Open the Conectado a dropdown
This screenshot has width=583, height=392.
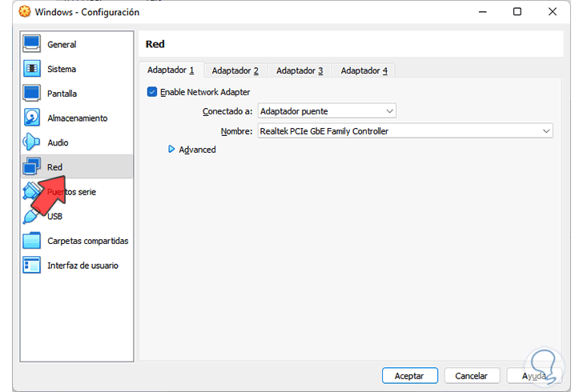[x=328, y=111]
